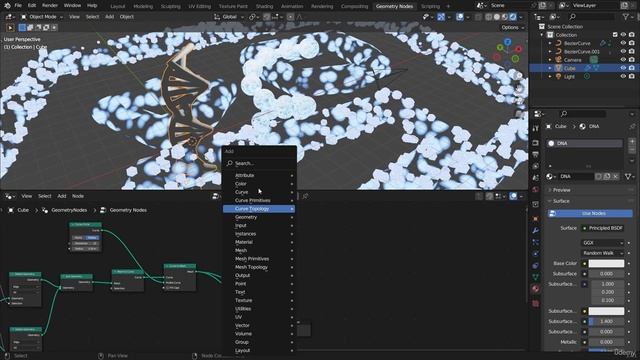Remove material slot with the minus button
The width and height of the screenshot is (640, 360).
(x=632, y=150)
